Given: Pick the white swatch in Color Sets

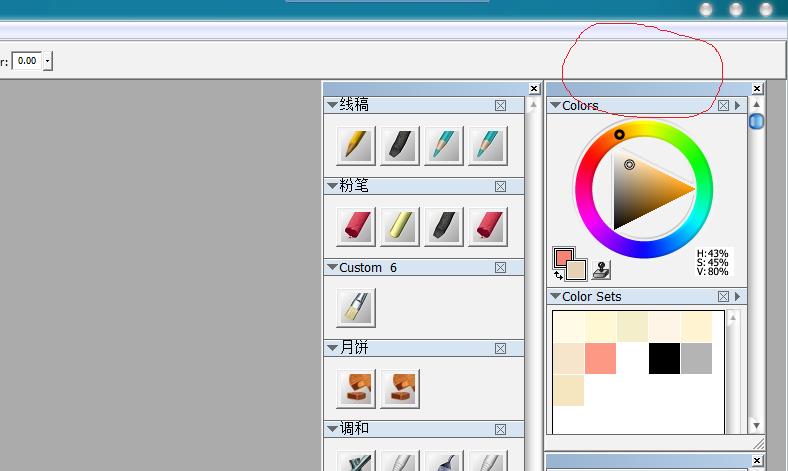Looking at the screenshot, I should 632,358.
